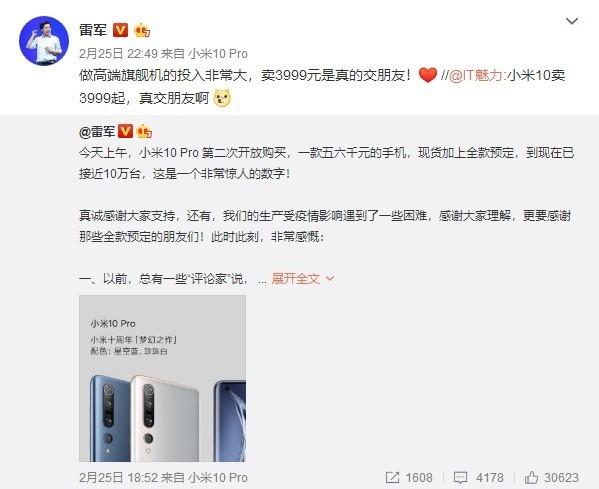Click the 小米10 Pro source link under 雷军
The height and width of the screenshot is (489, 599).
218,53
